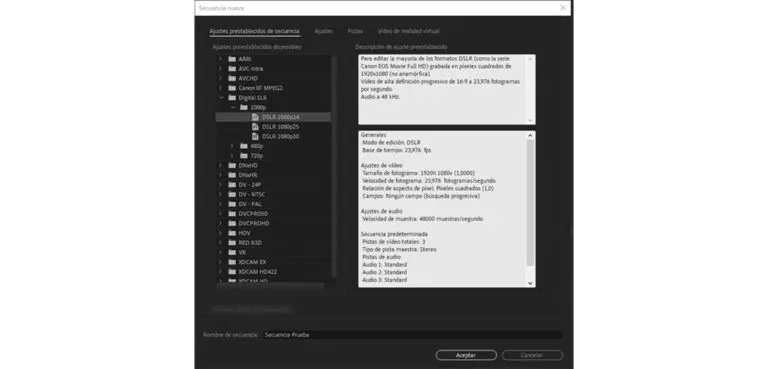
Task: Expand the VR preset folder
Action: (220, 252)
